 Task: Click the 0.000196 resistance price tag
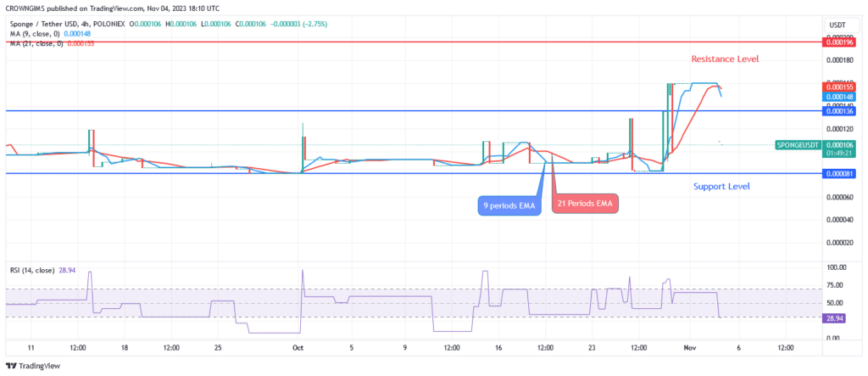(840, 42)
